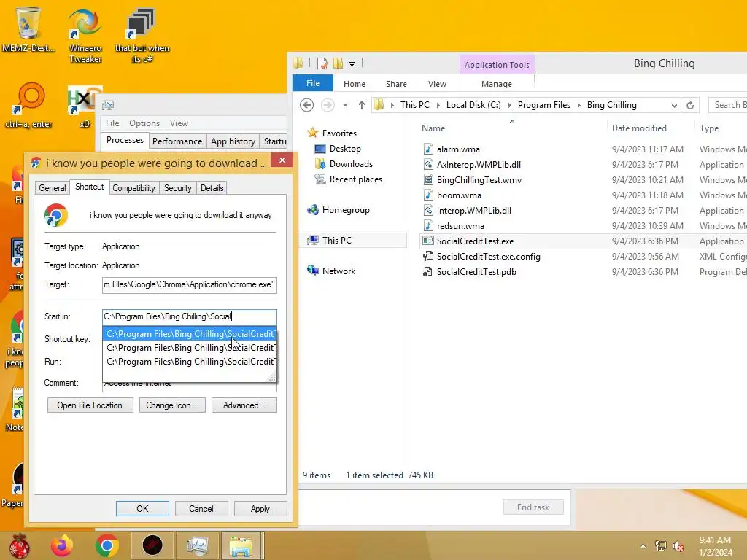747x560 pixels.
Task: Open the File tab in Explorer ribbon
Action: click(x=313, y=83)
